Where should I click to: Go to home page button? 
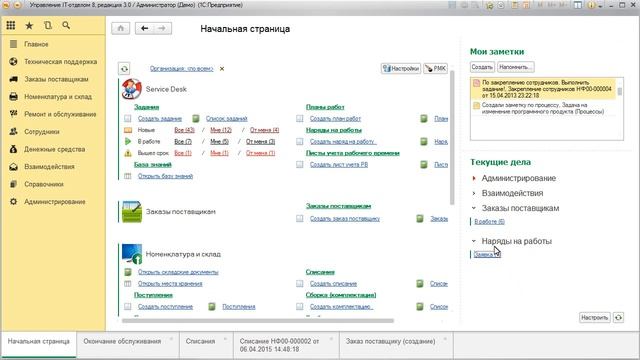point(120,28)
